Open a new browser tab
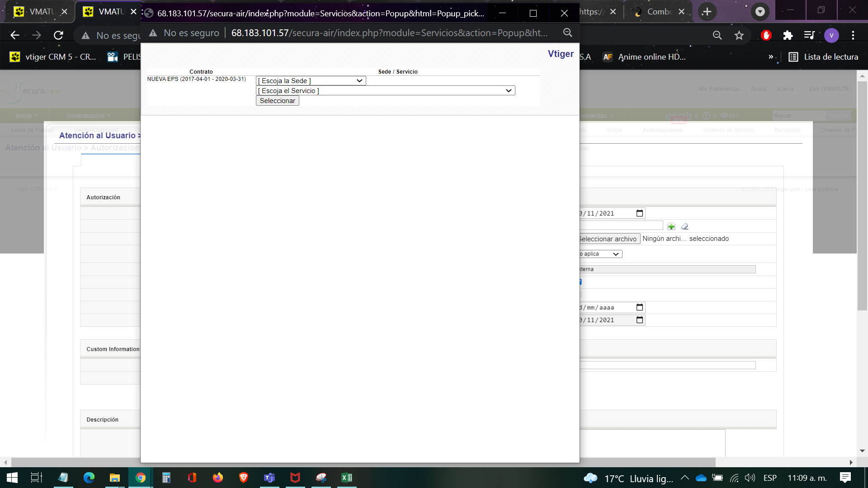Image resolution: width=868 pixels, height=488 pixels. pyautogui.click(x=707, y=12)
